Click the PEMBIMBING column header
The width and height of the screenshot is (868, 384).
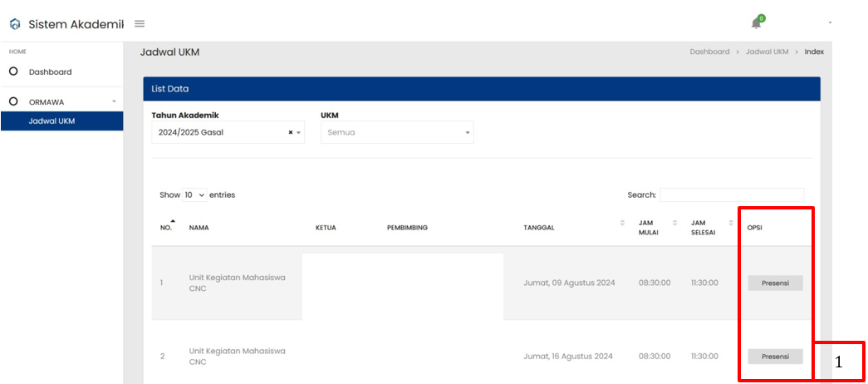pos(407,227)
